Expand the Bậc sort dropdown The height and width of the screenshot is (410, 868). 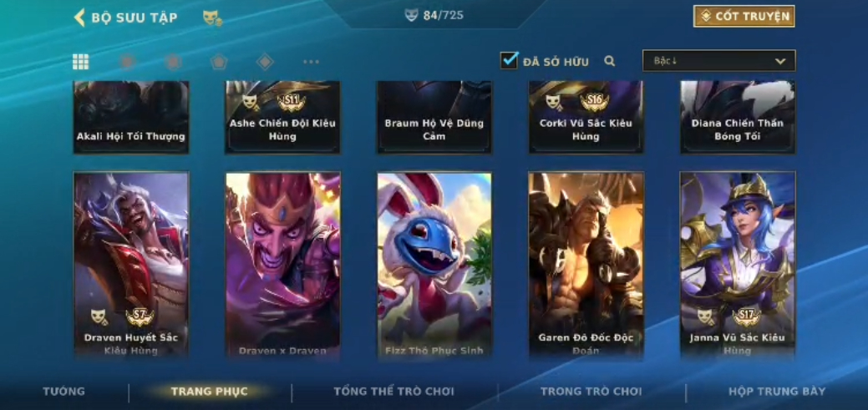(x=719, y=61)
